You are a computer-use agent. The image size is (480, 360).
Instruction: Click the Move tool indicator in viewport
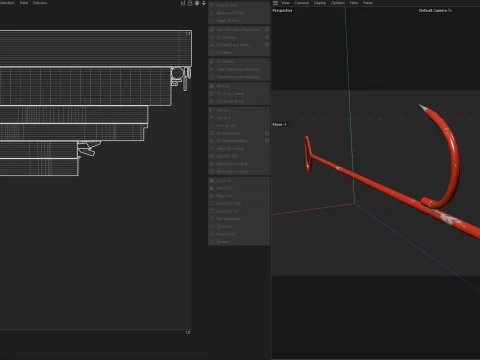(x=279, y=124)
